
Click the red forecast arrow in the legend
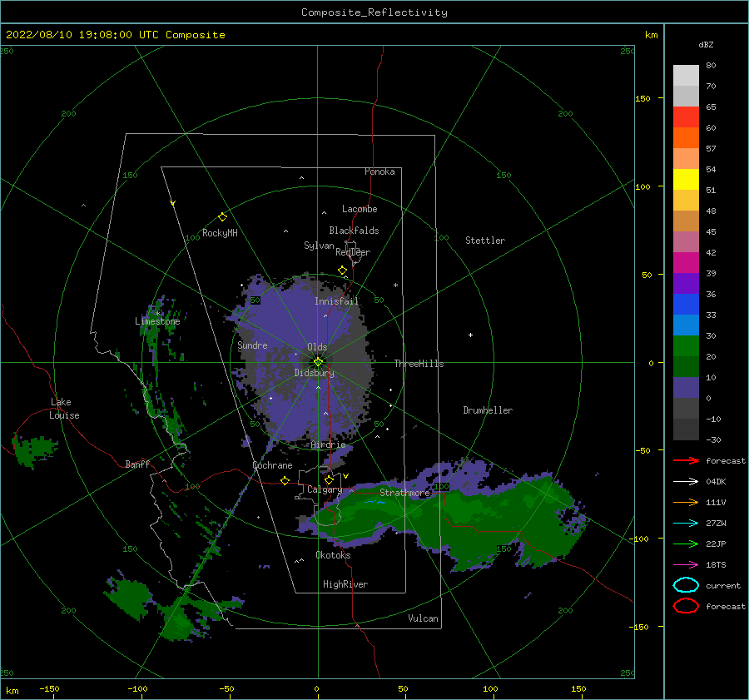pyautogui.click(x=686, y=460)
